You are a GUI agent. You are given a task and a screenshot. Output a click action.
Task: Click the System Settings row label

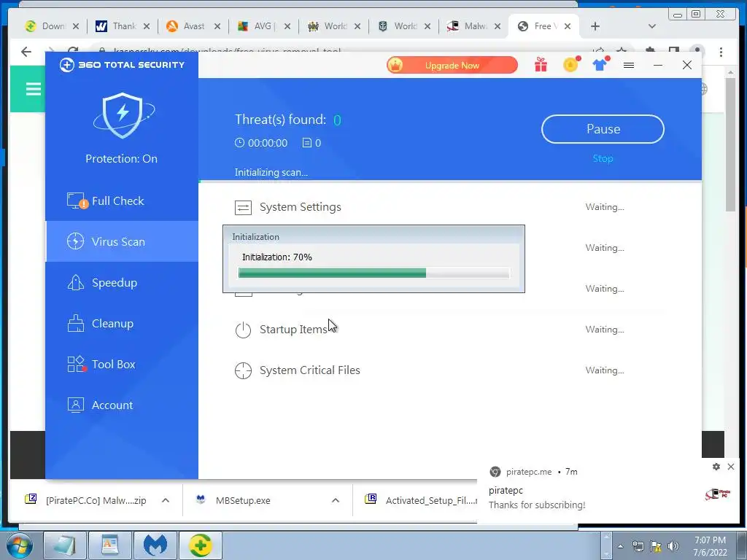[x=300, y=207]
